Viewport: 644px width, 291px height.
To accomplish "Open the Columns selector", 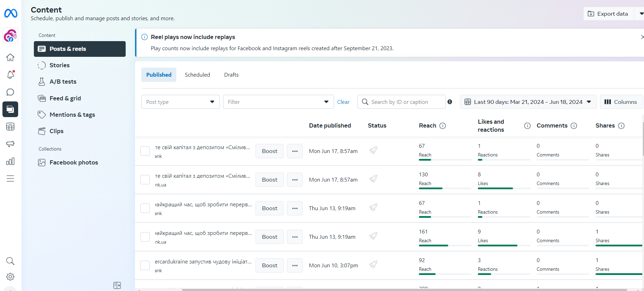I will click(x=621, y=102).
